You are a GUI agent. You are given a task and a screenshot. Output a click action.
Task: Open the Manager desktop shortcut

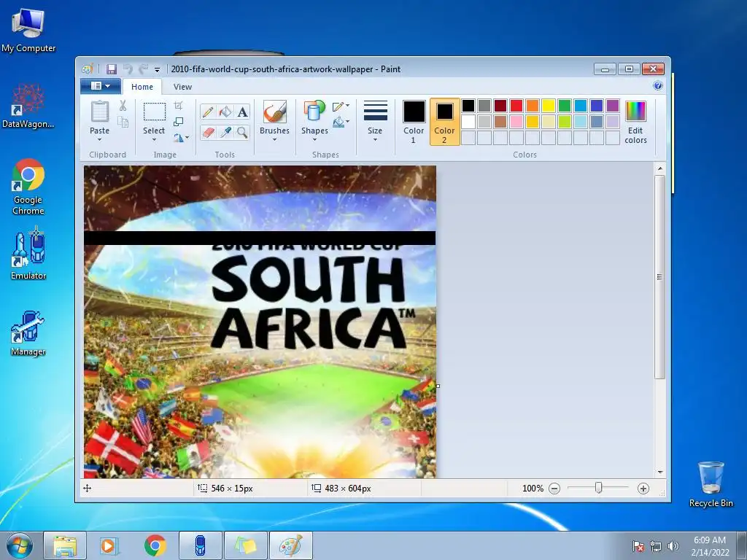(28, 332)
